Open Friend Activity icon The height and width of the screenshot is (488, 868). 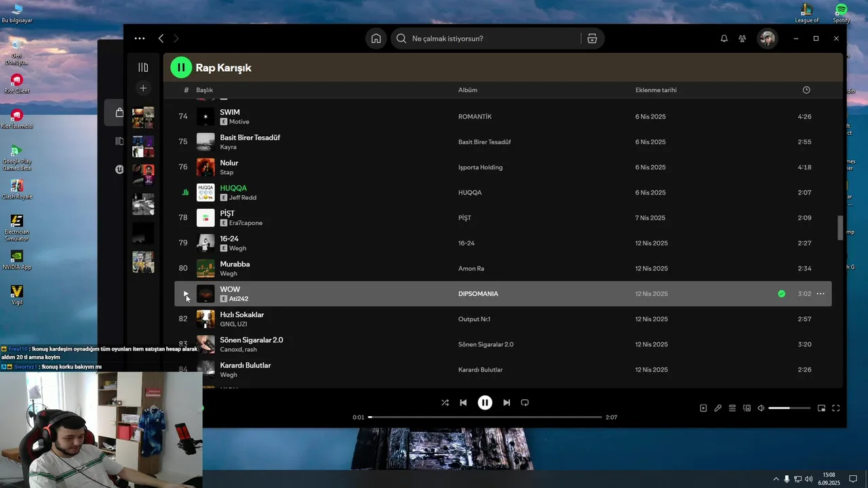pos(743,39)
